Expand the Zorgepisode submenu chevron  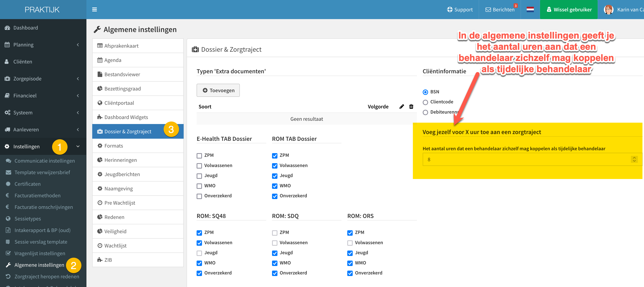(x=78, y=79)
